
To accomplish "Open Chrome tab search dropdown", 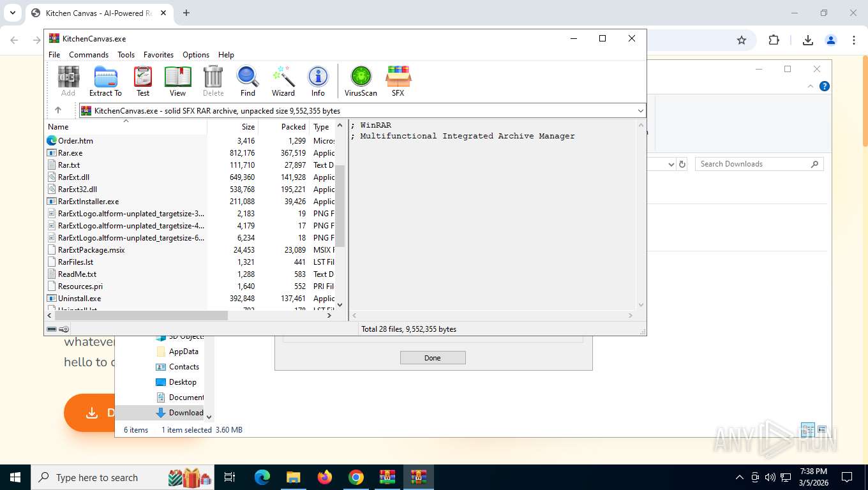I will tap(12, 13).
